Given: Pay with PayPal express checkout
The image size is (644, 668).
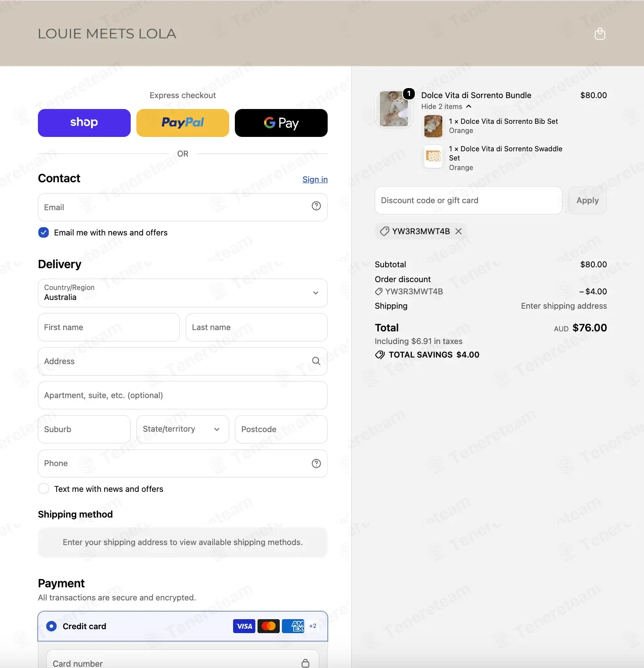Looking at the screenshot, I should (183, 123).
